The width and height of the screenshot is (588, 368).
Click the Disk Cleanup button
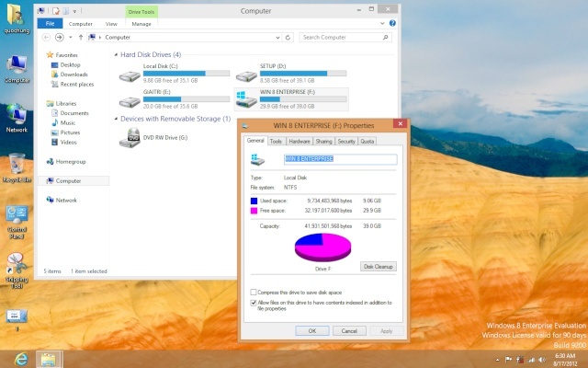point(378,266)
